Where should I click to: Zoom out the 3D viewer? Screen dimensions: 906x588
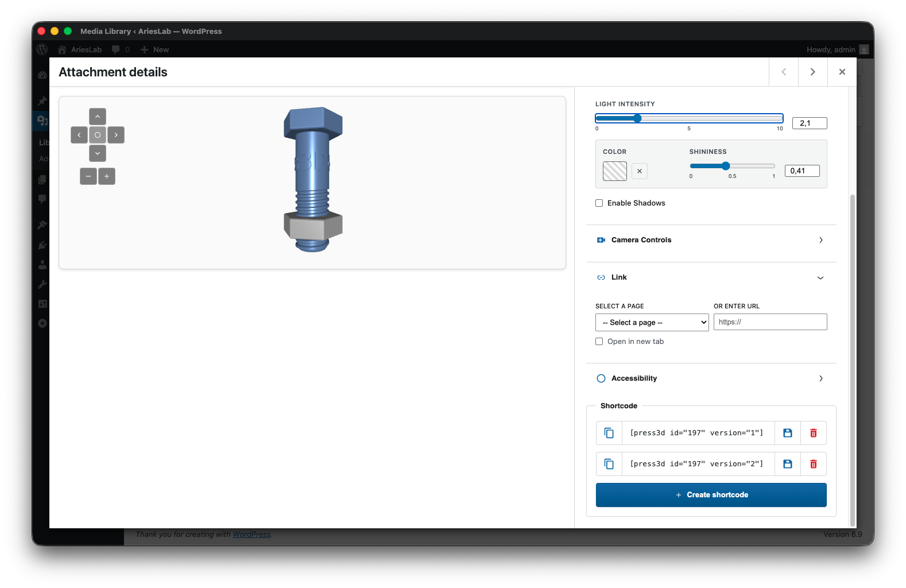click(88, 176)
